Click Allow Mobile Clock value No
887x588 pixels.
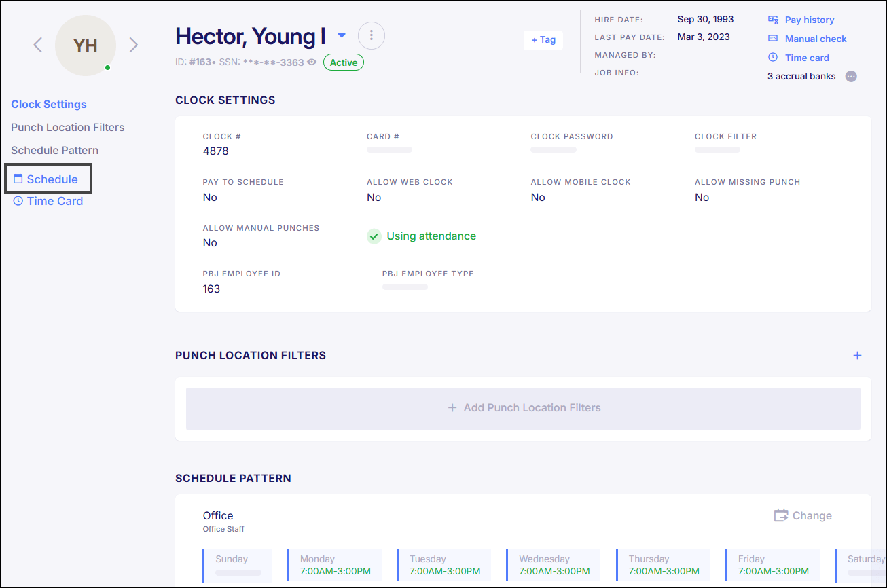538,197
